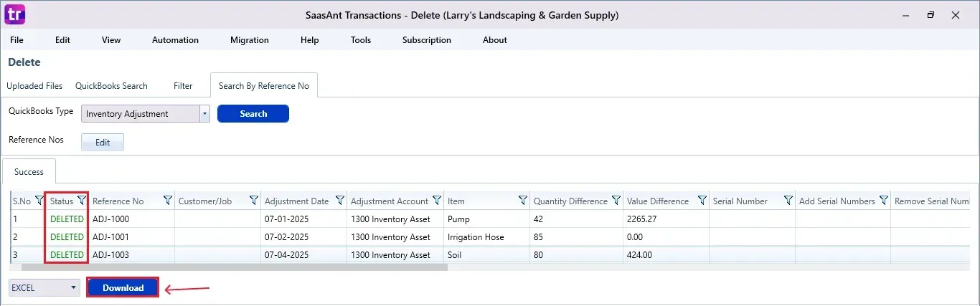
Task: Click DELETED status of ADJ-1003 row
Action: (x=67, y=255)
